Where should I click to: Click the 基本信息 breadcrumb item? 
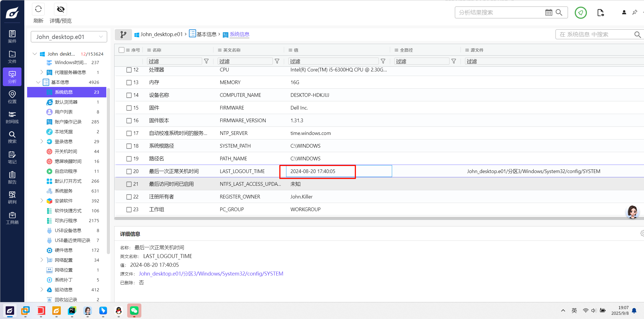pyautogui.click(x=206, y=34)
